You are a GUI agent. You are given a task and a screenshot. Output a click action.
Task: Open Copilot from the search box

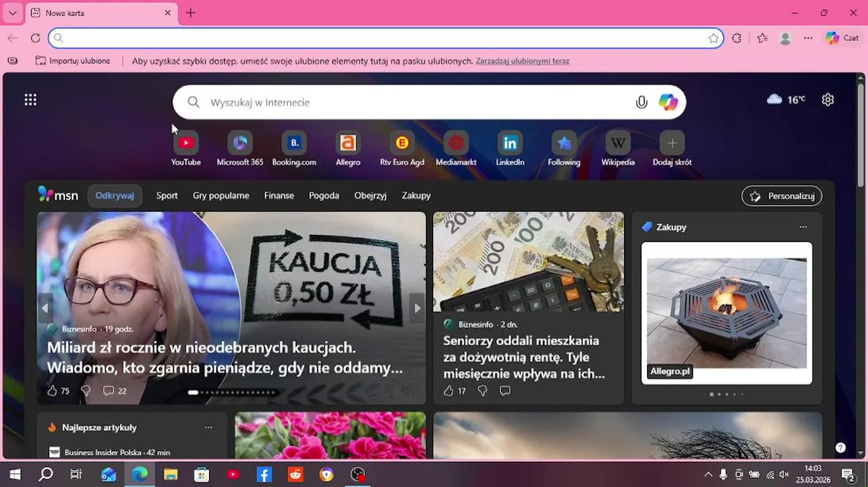669,102
